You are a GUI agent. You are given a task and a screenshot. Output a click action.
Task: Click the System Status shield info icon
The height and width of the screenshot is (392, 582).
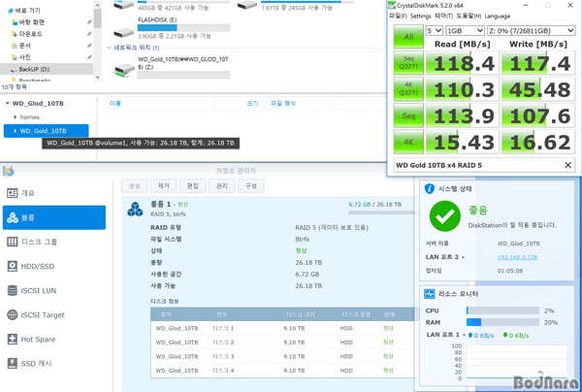click(429, 188)
